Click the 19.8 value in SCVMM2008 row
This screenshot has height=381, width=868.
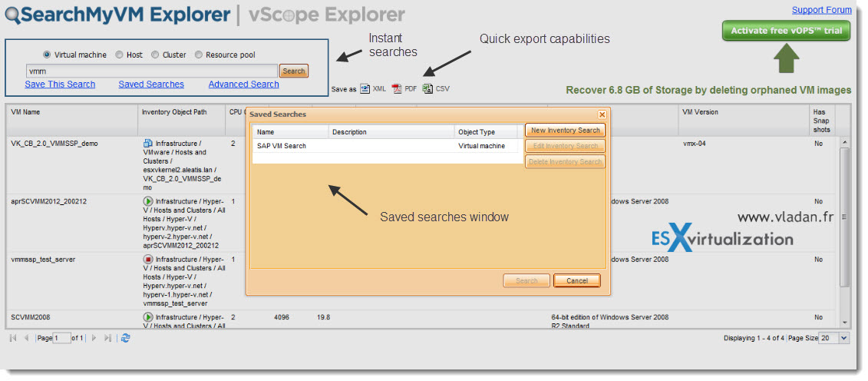point(323,317)
